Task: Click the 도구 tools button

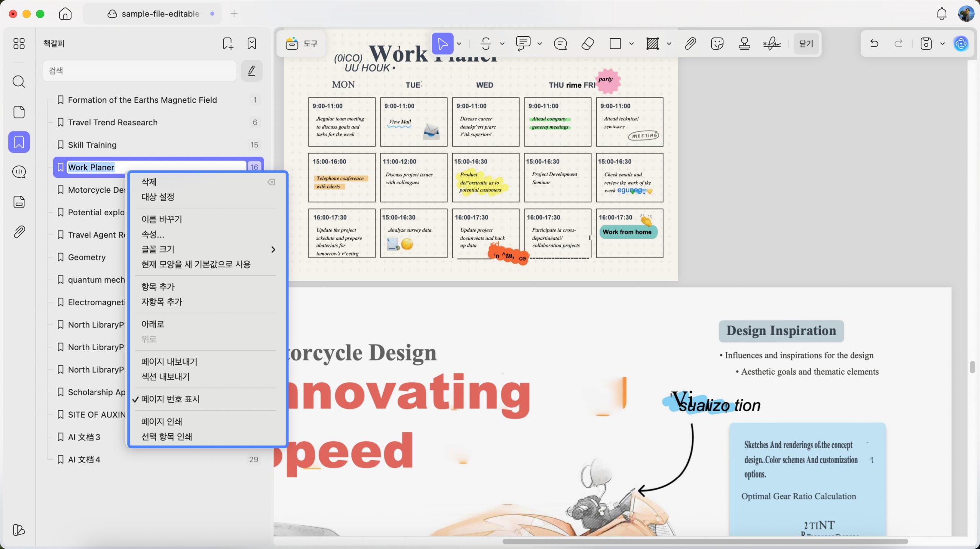Action: tap(302, 43)
